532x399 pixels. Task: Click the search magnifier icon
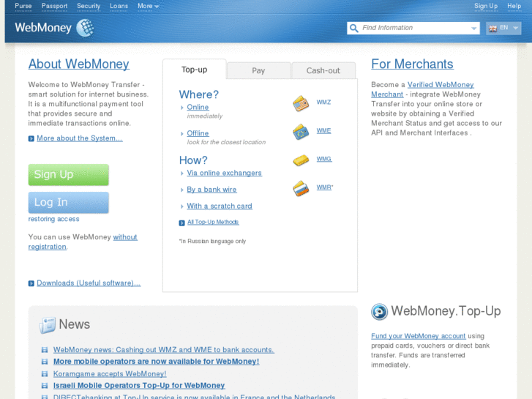click(x=354, y=28)
